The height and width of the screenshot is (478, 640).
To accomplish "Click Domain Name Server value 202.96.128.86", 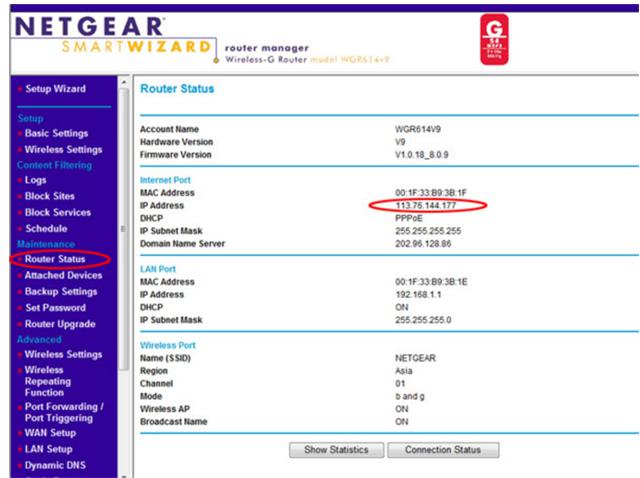I will point(423,244).
